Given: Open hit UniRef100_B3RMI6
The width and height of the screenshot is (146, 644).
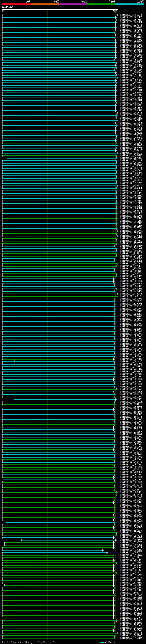Looking at the screenshot, I should tap(131, 495).
